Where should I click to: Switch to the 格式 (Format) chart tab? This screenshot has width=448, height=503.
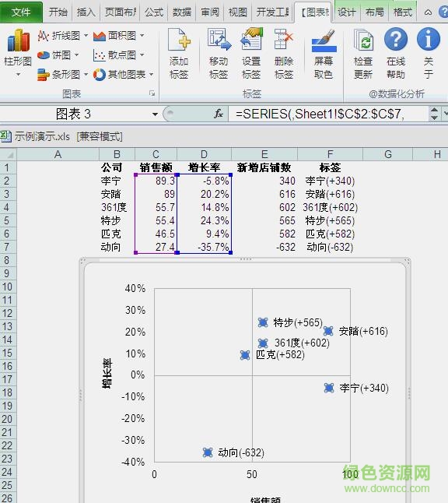[402, 12]
